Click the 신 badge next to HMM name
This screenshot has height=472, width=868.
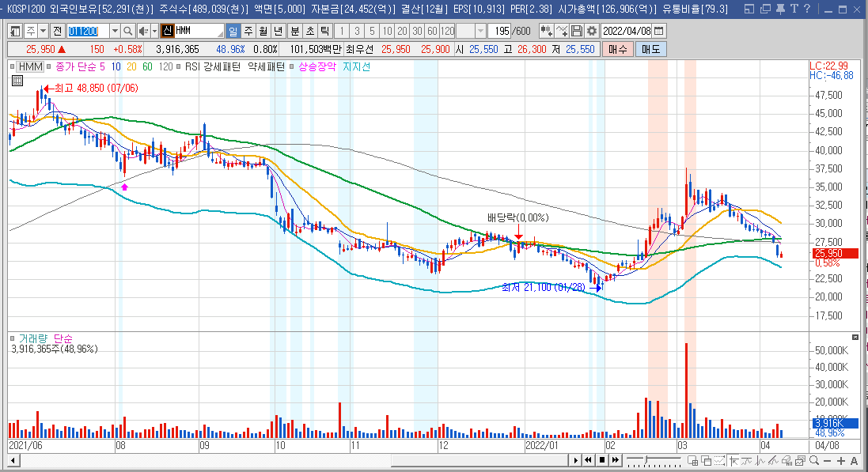168,31
